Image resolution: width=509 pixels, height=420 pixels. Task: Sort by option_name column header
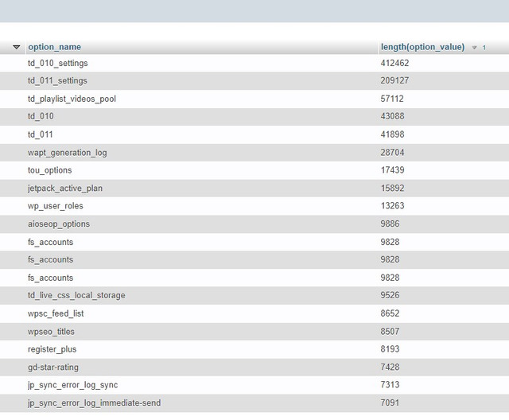pyautogui.click(x=55, y=47)
